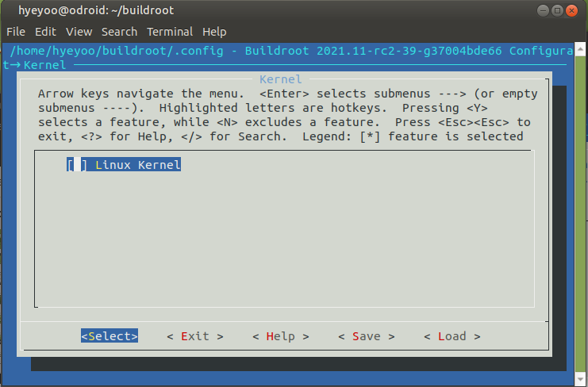The image size is (588, 387).
Task: Click the hyeyoo@odroid window title
Action: (96, 10)
